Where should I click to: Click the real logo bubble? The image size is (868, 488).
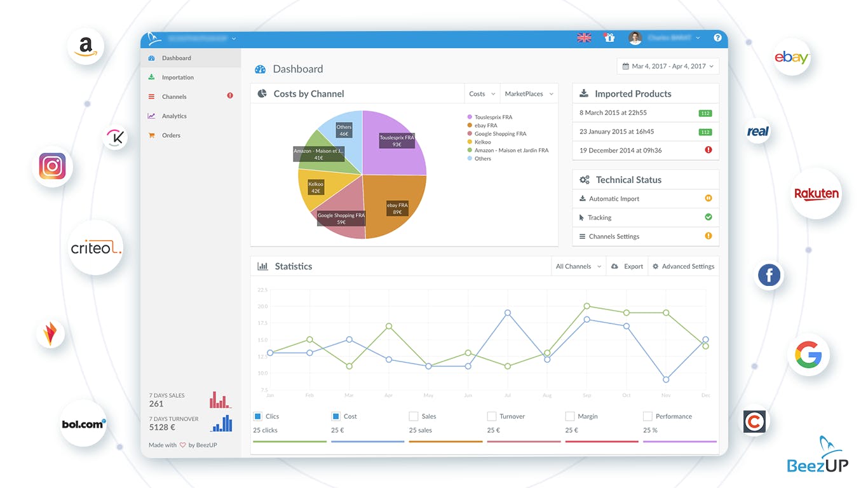click(757, 132)
